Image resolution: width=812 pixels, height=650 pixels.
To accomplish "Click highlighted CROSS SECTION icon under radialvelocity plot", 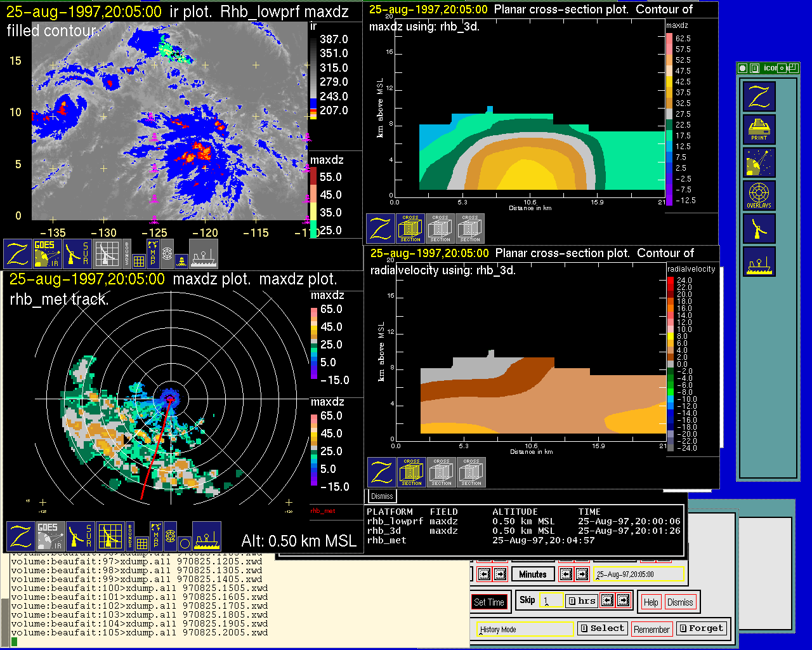I will (412, 472).
